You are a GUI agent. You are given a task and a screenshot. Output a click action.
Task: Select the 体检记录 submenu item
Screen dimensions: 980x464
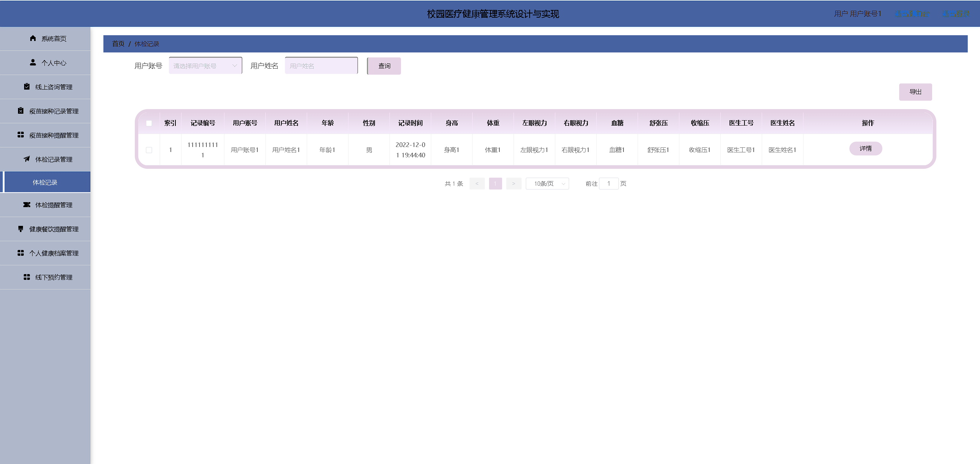[x=45, y=183]
